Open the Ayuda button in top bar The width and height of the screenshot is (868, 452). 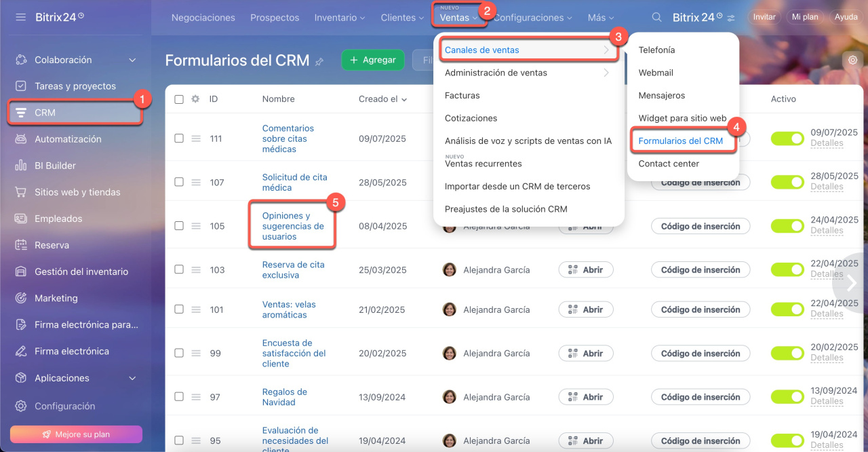click(x=846, y=17)
